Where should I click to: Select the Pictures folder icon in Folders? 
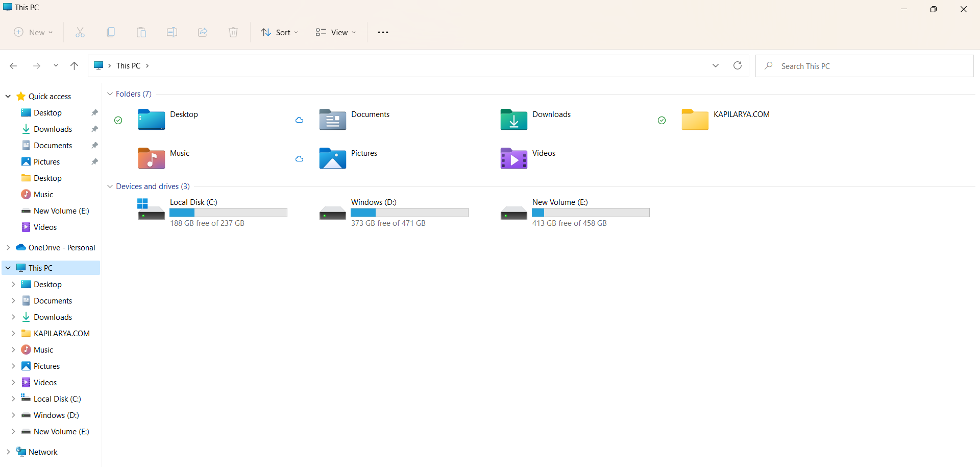click(x=333, y=158)
